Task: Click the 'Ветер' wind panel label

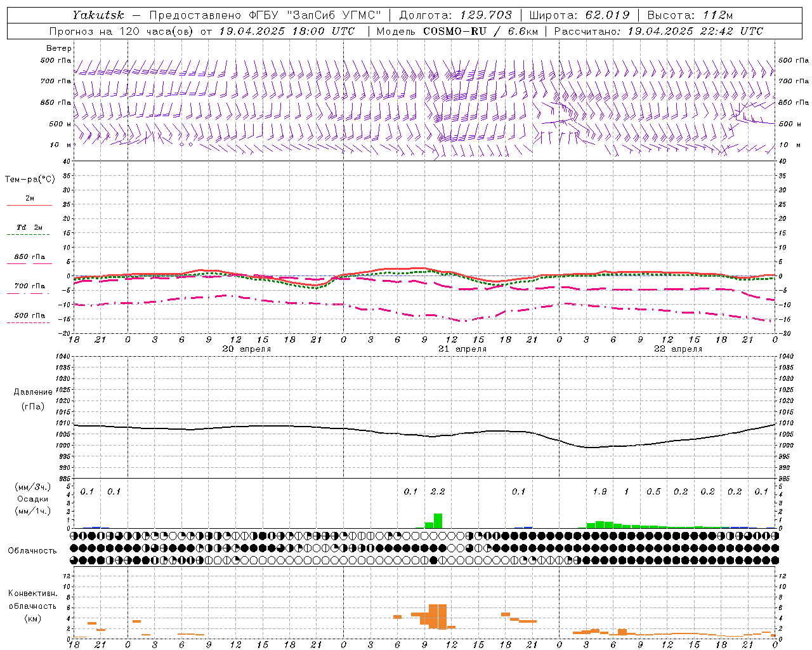Action: [x=58, y=48]
